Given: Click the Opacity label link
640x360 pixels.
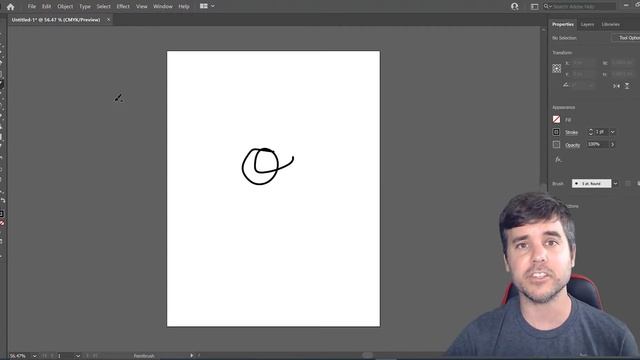Looking at the screenshot, I should (573, 145).
